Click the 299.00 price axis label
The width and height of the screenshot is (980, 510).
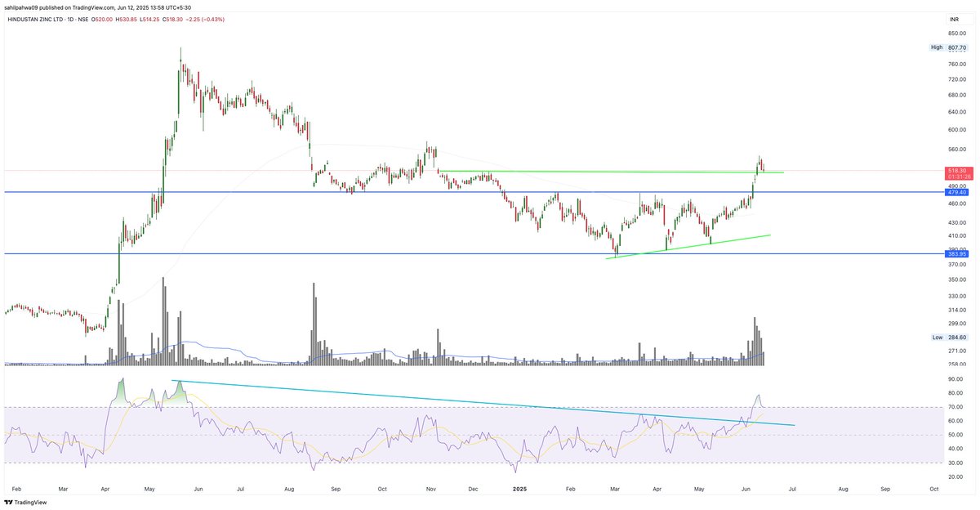pos(956,323)
